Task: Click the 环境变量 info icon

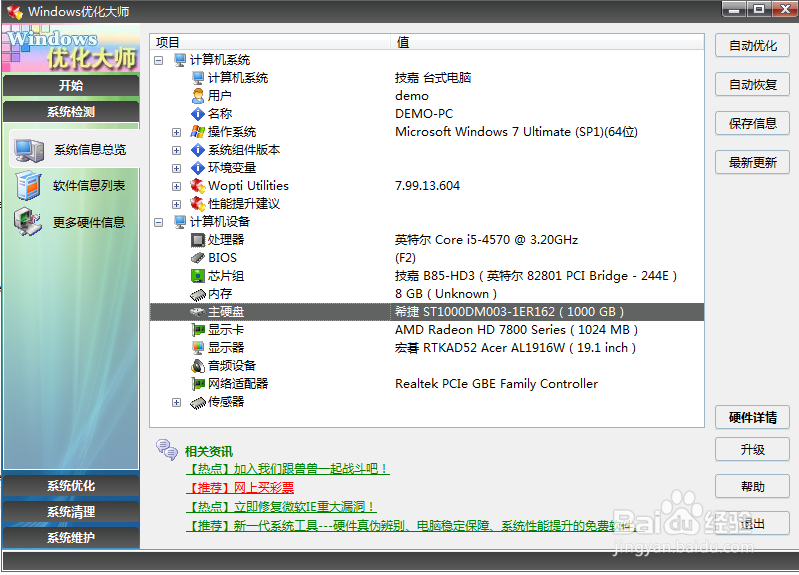Action: pyautogui.click(x=198, y=168)
